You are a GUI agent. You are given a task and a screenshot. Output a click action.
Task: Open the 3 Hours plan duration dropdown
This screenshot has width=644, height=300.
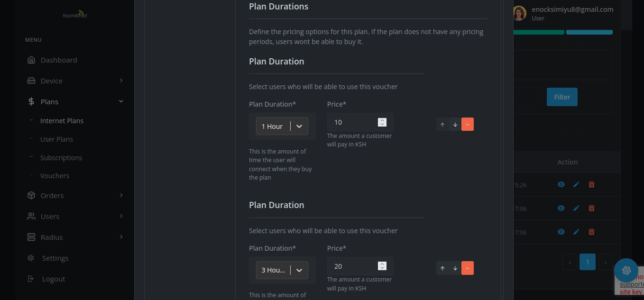pos(282,270)
